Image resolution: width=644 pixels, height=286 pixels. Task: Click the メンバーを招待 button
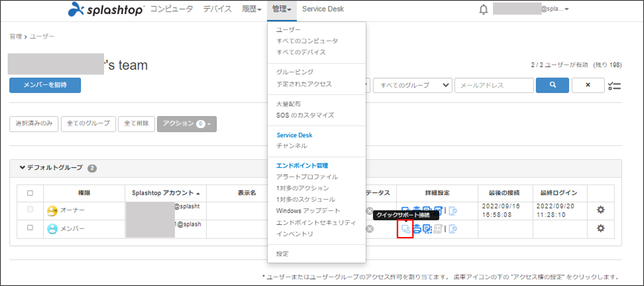45,85
